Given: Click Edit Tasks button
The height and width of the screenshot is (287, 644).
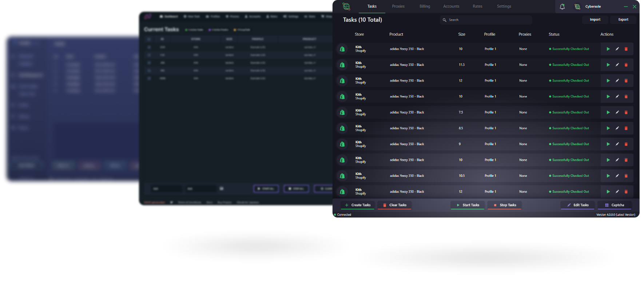Looking at the screenshot, I should pos(577,205).
